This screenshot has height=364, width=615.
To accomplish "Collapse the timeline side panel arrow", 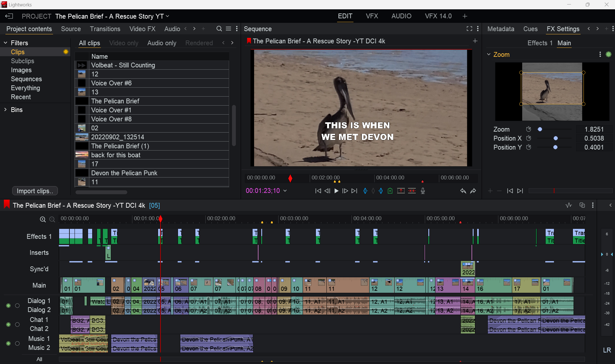I will pos(610,205).
